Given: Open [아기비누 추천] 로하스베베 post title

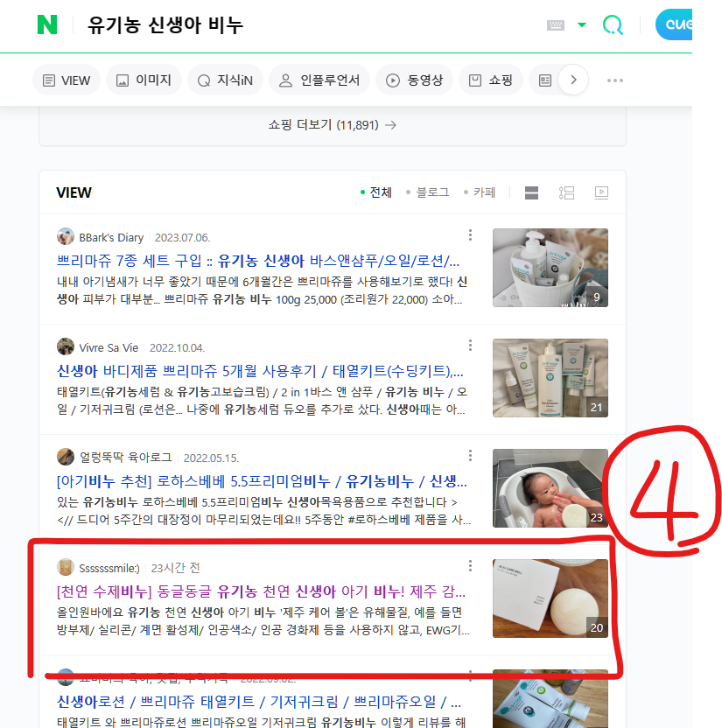Looking at the screenshot, I should [262, 481].
